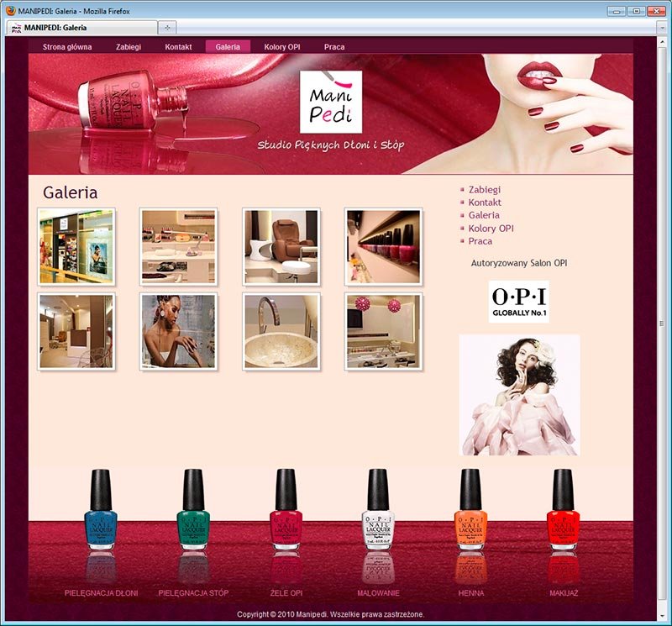
Task: Click the orange nail polish bottle
Action: coord(470,509)
